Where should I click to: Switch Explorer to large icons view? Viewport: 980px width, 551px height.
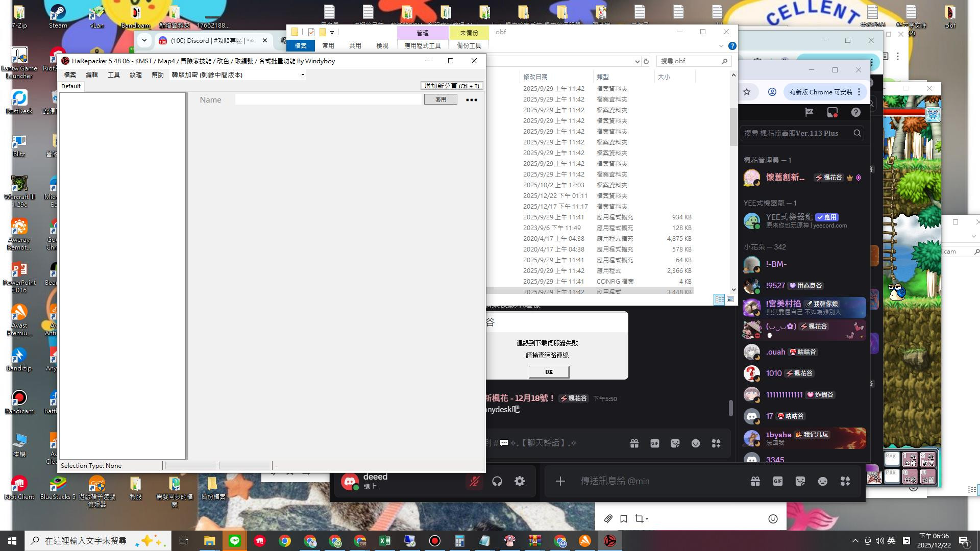click(730, 299)
